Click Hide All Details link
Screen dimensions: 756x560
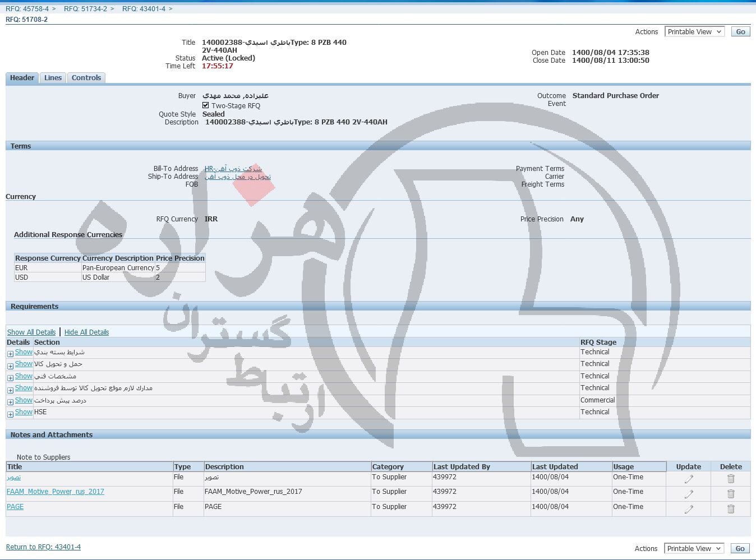click(x=86, y=332)
